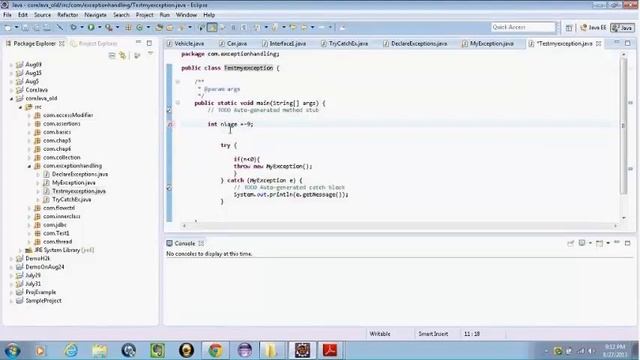Image resolution: width=640 pixels, height=360 pixels.
Task: Expand the com.collection package
Action: pos(29,158)
